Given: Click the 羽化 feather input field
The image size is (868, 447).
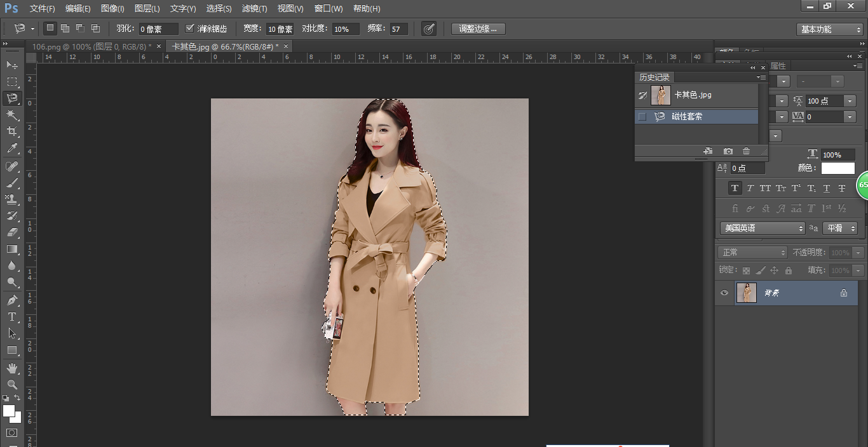Looking at the screenshot, I should click(x=158, y=29).
